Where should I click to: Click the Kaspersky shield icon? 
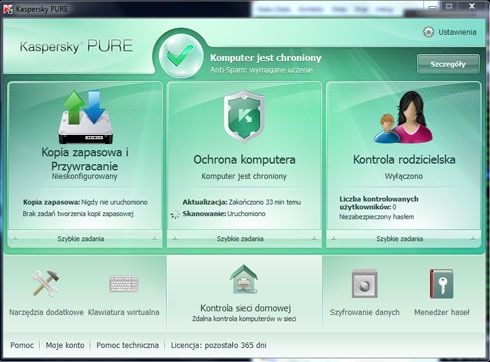244,116
